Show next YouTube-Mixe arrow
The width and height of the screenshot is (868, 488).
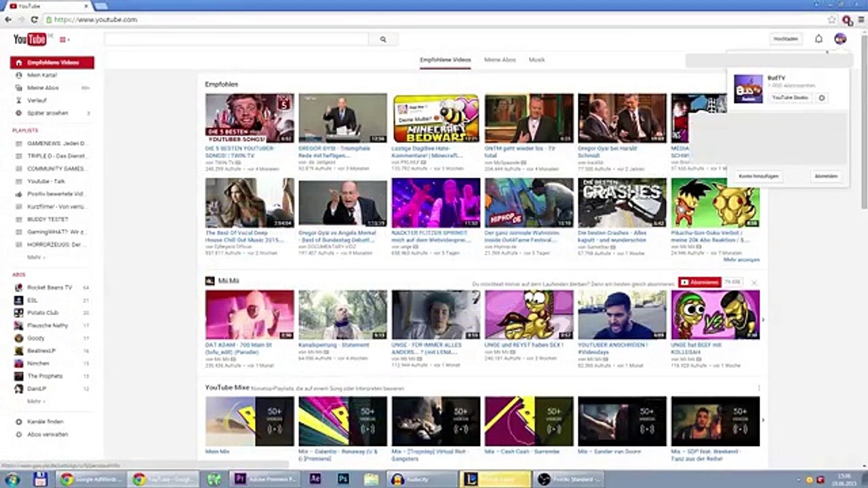click(763, 420)
